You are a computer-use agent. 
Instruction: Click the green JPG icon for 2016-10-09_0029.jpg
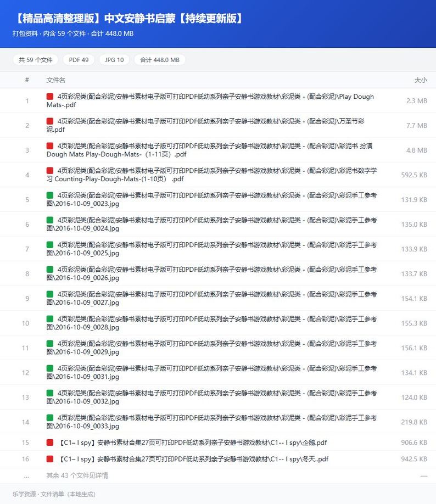coord(50,344)
